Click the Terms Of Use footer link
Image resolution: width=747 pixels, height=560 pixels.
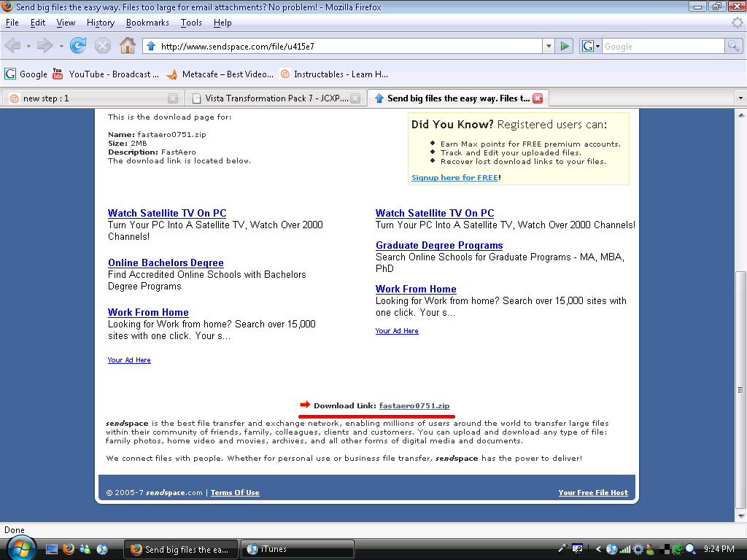[235, 493]
